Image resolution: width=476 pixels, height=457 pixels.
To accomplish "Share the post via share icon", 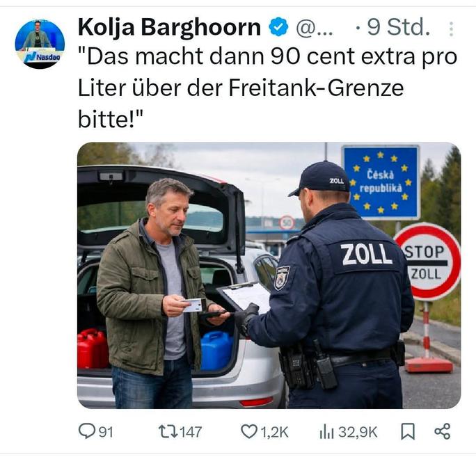I will [443, 431].
